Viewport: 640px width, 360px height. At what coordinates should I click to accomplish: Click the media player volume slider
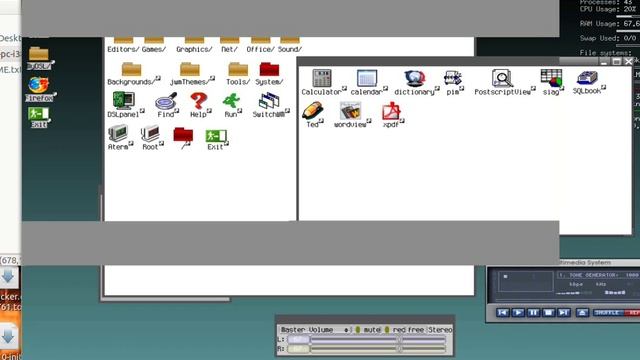click(573, 293)
